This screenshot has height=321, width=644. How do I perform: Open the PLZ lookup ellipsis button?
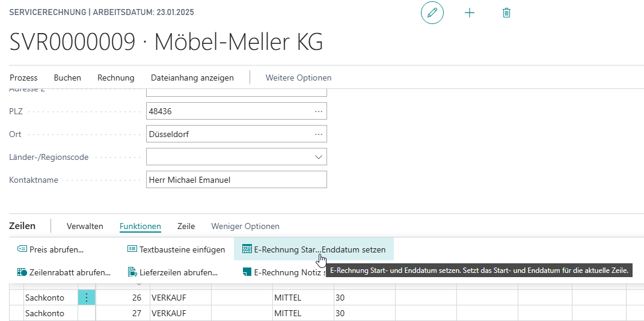click(318, 111)
